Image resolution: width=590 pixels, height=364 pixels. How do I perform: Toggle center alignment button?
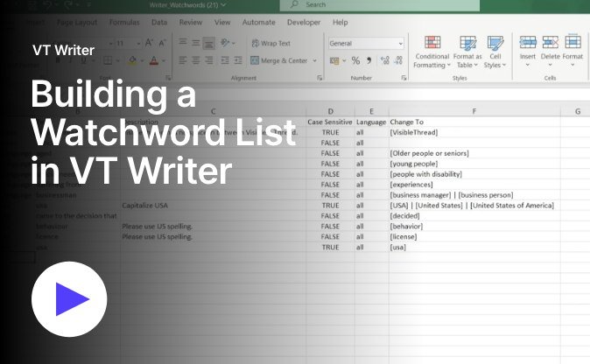click(195, 61)
